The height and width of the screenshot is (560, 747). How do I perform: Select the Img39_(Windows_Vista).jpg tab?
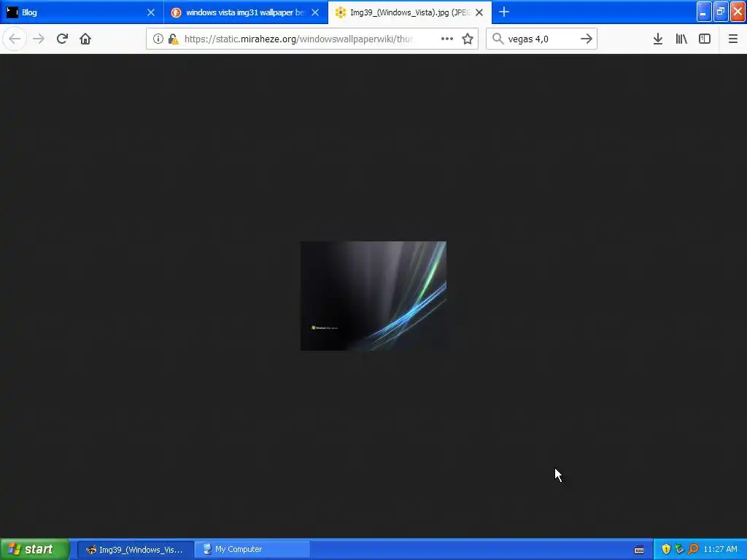(x=410, y=12)
